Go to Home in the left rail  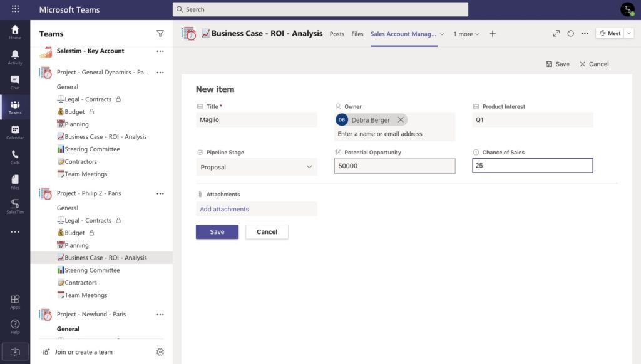point(15,32)
